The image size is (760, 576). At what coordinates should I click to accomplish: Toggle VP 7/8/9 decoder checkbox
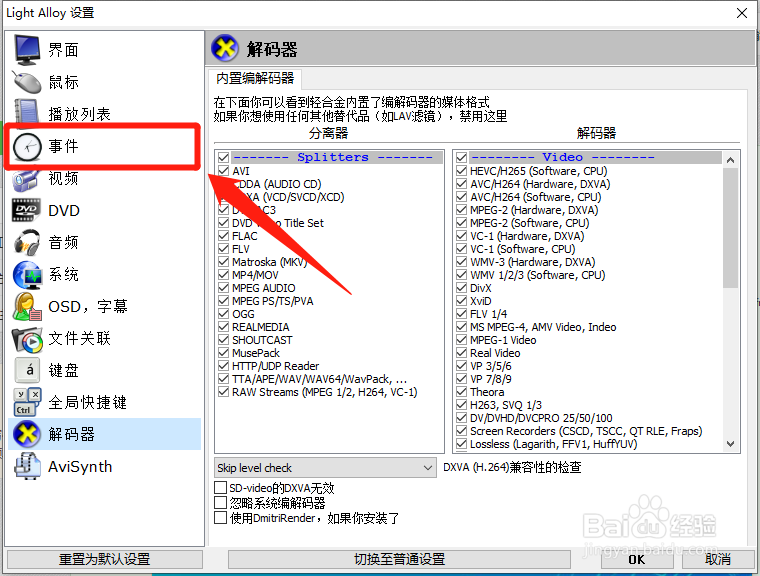pyautogui.click(x=461, y=379)
